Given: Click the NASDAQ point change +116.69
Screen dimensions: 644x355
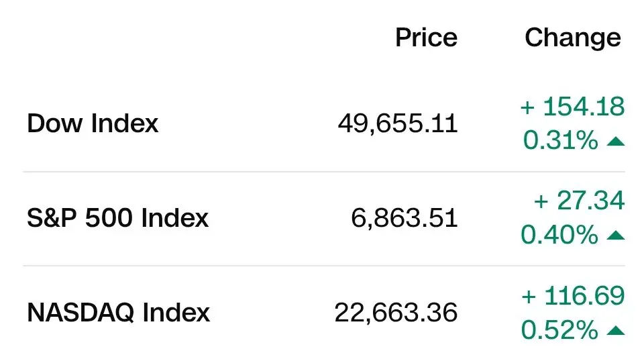Looking at the screenshot, I should coord(573,295).
